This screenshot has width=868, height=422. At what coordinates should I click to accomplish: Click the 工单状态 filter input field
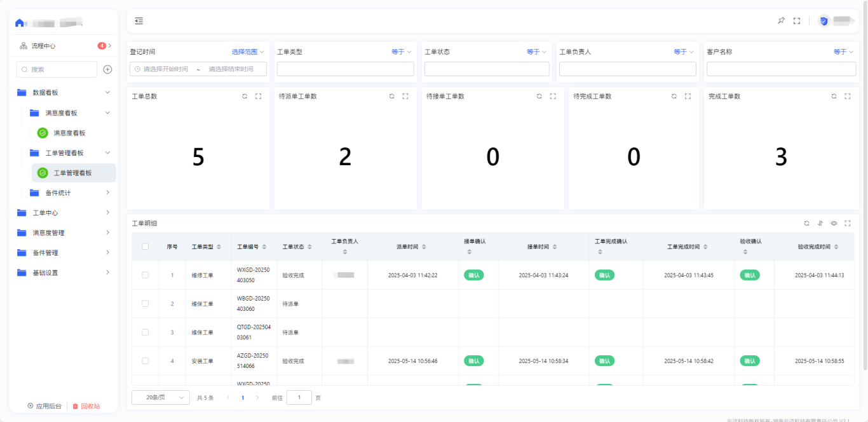pos(487,69)
